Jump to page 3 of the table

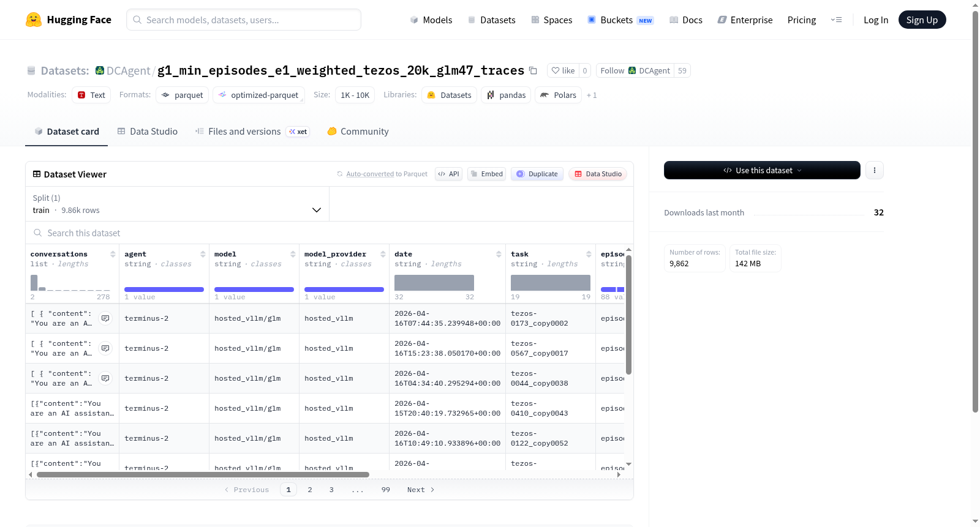(x=331, y=490)
